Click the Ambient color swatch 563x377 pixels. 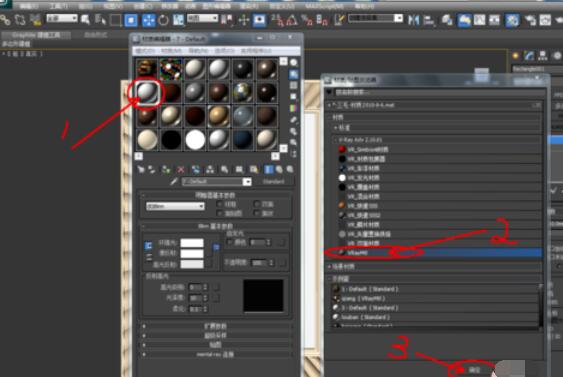point(192,243)
